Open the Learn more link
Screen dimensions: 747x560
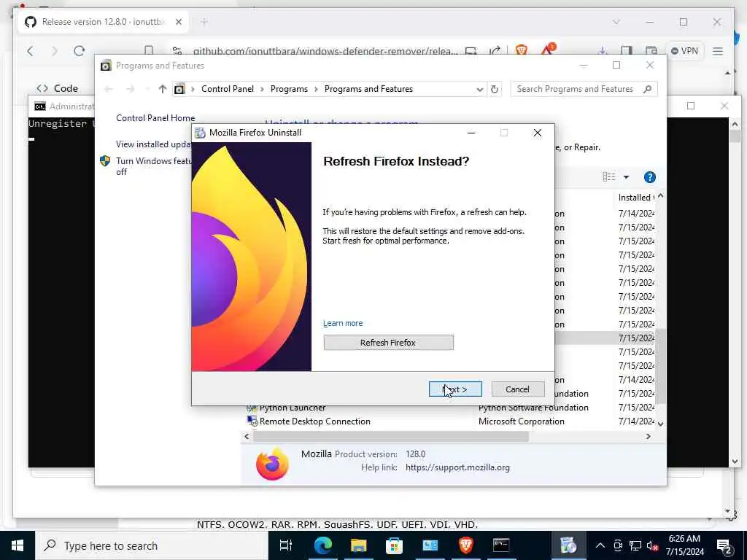(343, 323)
